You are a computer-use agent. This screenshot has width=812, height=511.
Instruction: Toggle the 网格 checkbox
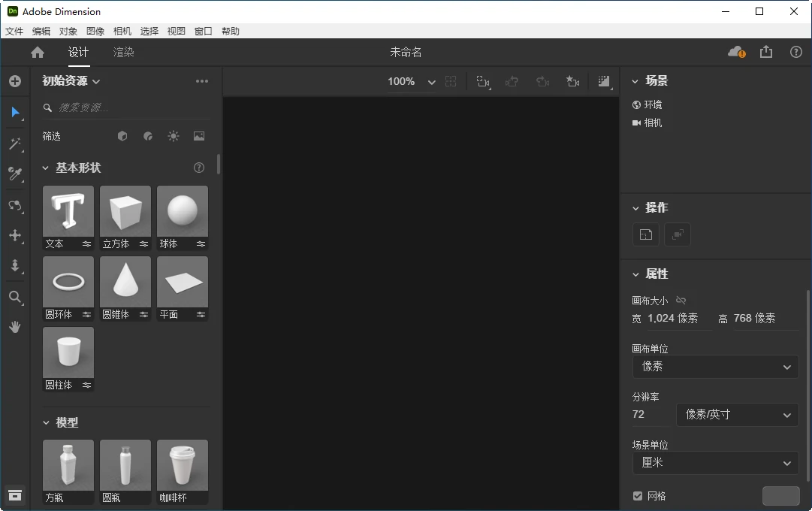coord(638,496)
